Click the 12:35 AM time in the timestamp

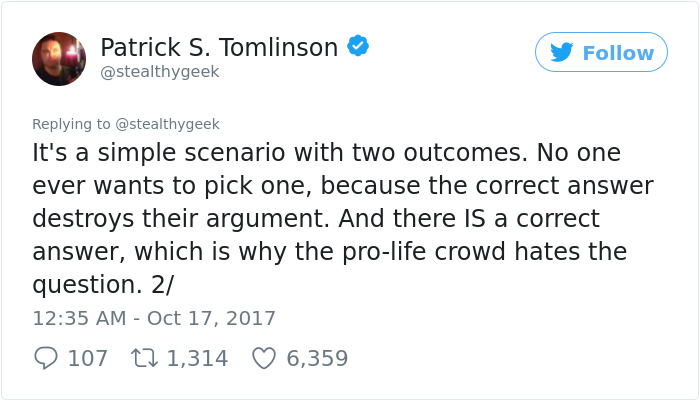pyautogui.click(x=79, y=318)
